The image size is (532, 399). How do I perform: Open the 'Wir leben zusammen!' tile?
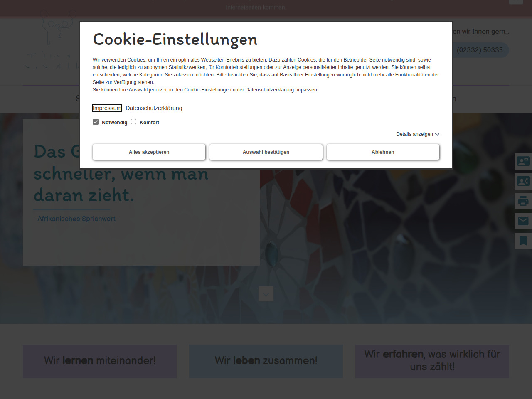(266, 361)
